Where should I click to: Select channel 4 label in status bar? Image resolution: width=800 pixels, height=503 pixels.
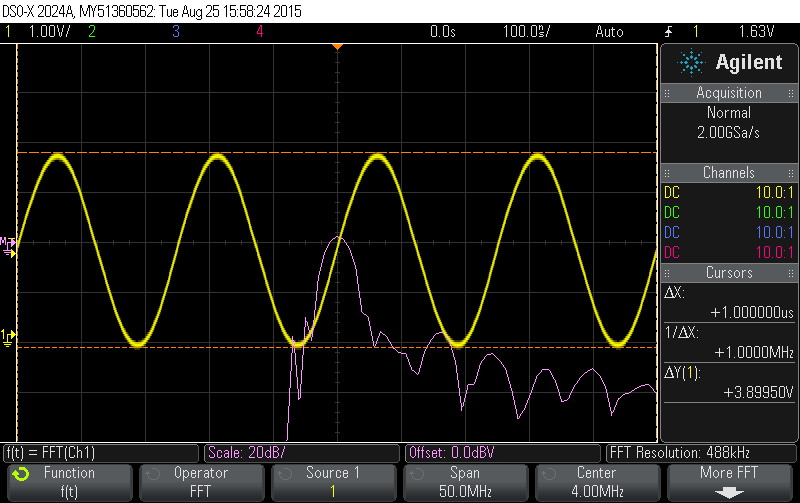tap(260, 32)
